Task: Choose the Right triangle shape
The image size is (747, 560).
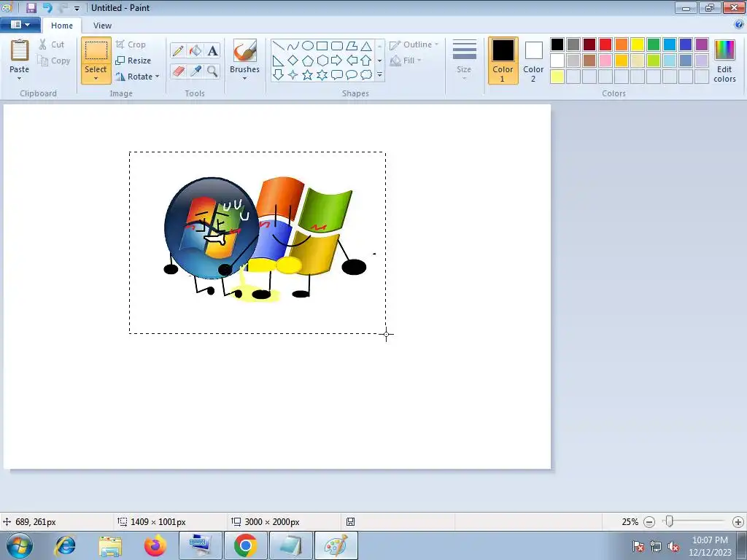Action: (278, 61)
